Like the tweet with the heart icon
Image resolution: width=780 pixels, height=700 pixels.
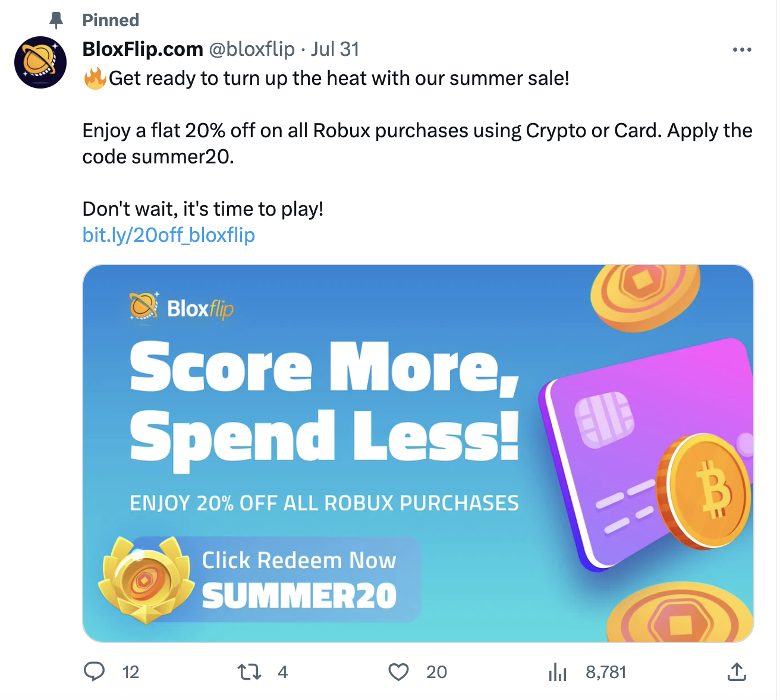click(x=398, y=672)
